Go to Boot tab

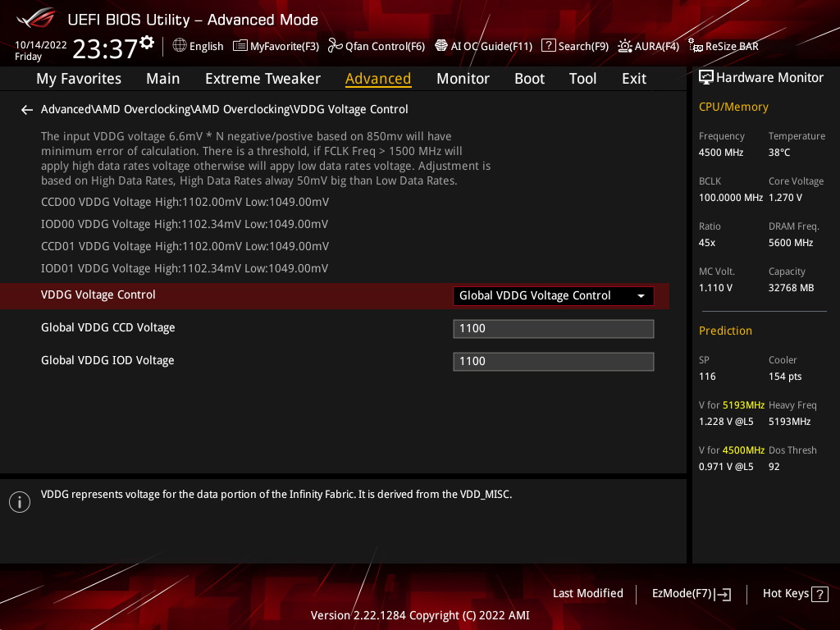point(529,79)
